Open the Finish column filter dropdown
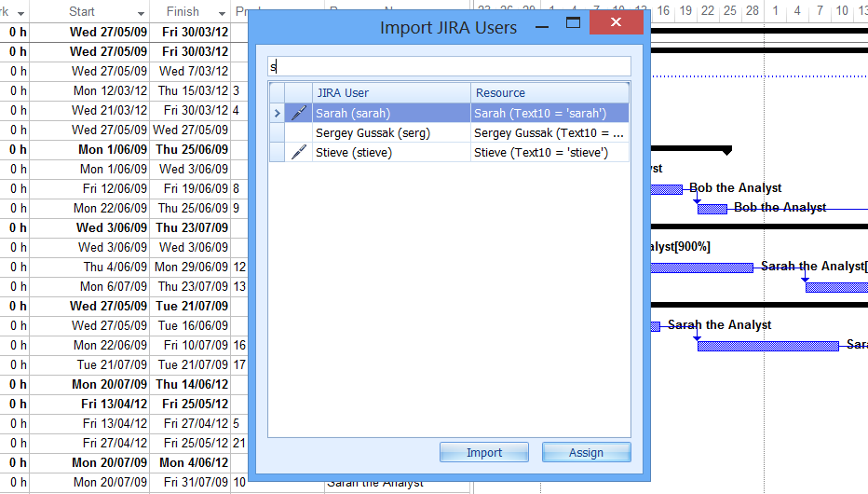Image resolution: width=868 pixels, height=494 pixels. (222, 13)
